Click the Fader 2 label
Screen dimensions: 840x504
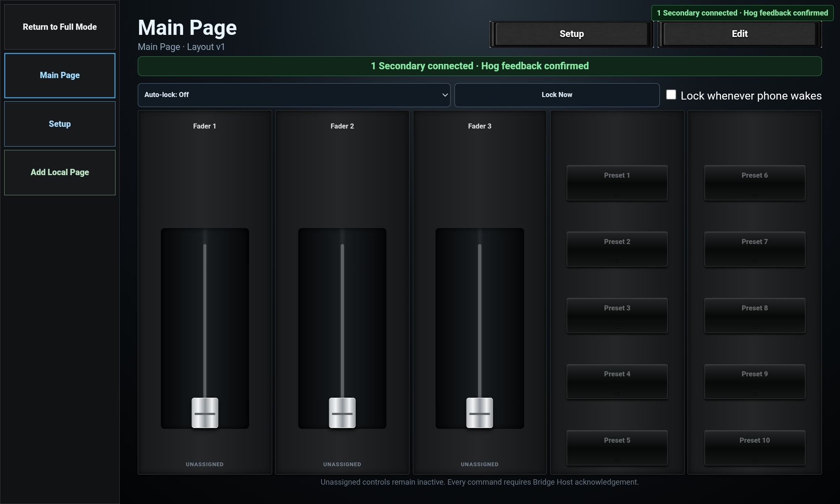342,126
